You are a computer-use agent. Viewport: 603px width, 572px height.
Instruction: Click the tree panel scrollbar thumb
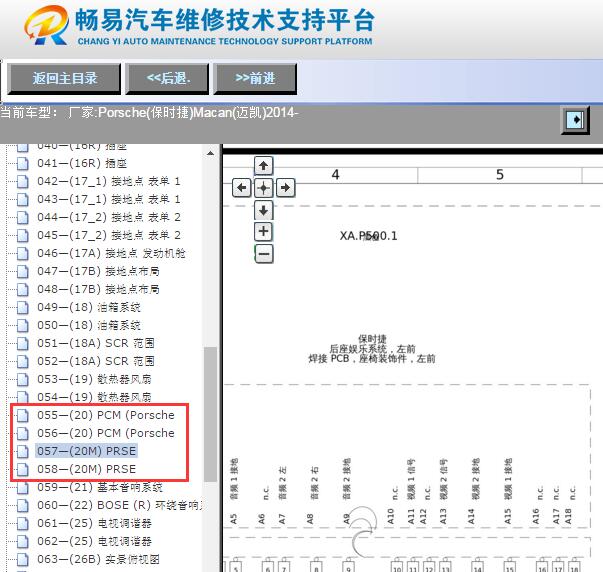coord(210,414)
